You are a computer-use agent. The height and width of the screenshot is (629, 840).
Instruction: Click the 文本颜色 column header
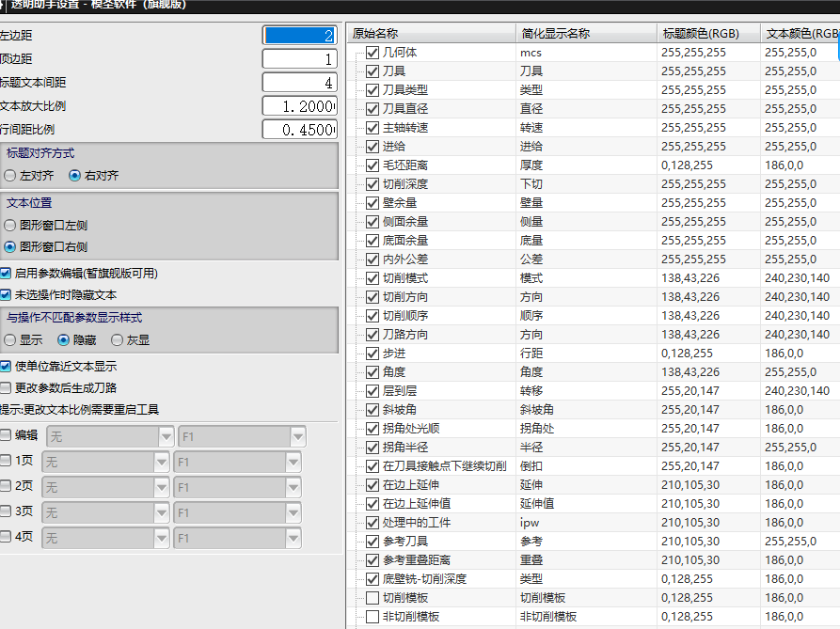click(x=800, y=33)
